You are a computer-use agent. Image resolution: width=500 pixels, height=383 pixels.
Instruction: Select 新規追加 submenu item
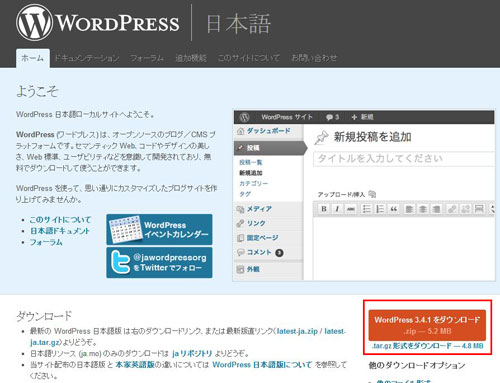point(251,173)
